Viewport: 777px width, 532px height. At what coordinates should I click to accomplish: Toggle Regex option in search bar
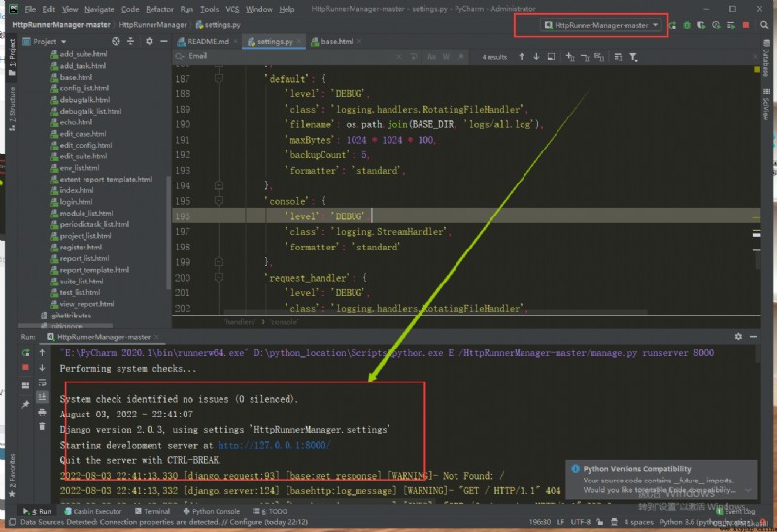tap(460, 57)
